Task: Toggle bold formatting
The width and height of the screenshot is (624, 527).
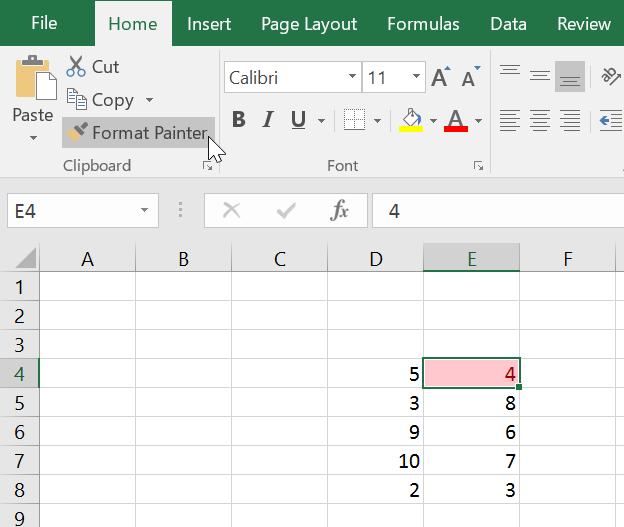Action: pos(239,119)
